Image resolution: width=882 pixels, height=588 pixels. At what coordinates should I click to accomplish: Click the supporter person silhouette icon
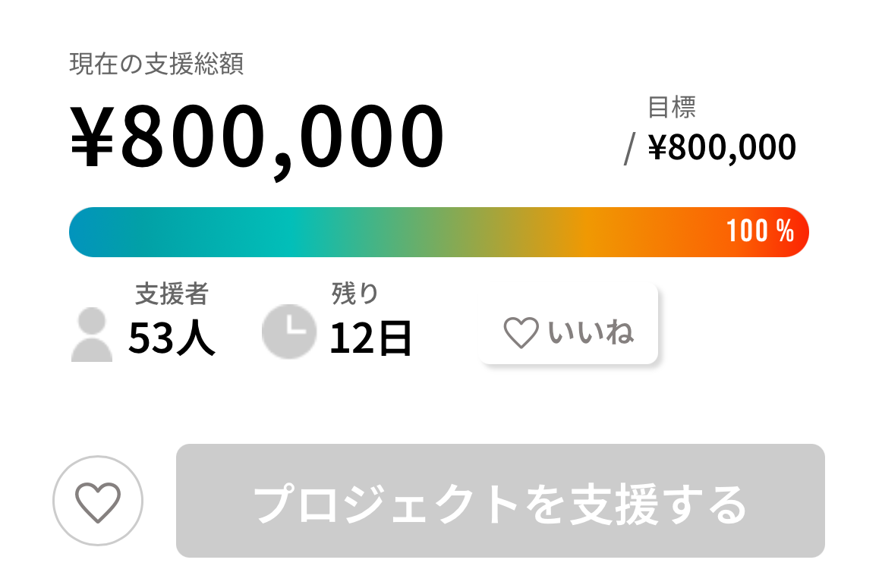click(92, 335)
